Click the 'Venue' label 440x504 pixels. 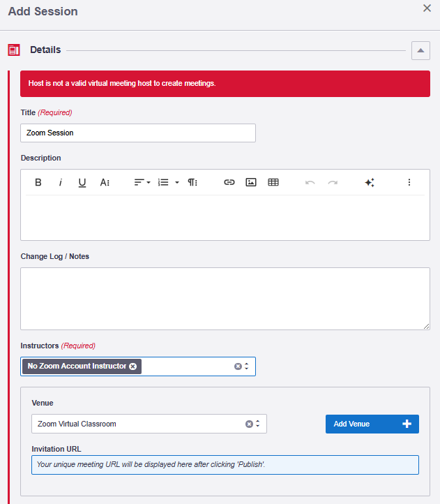click(x=43, y=403)
